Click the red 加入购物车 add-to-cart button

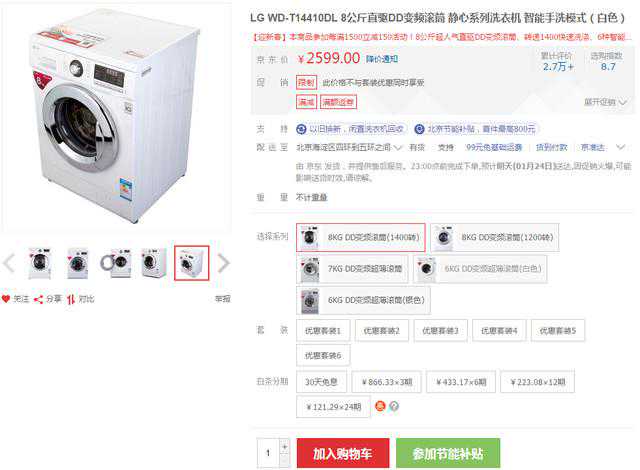pos(343,453)
